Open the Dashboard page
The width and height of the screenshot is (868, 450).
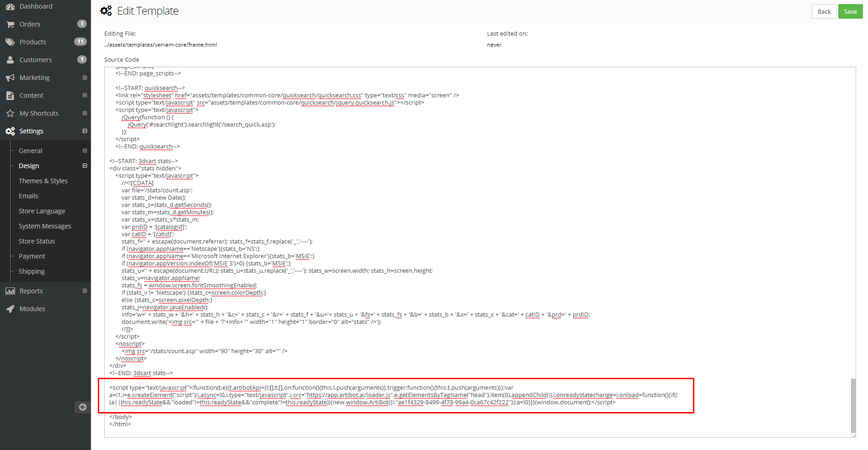point(36,6)
